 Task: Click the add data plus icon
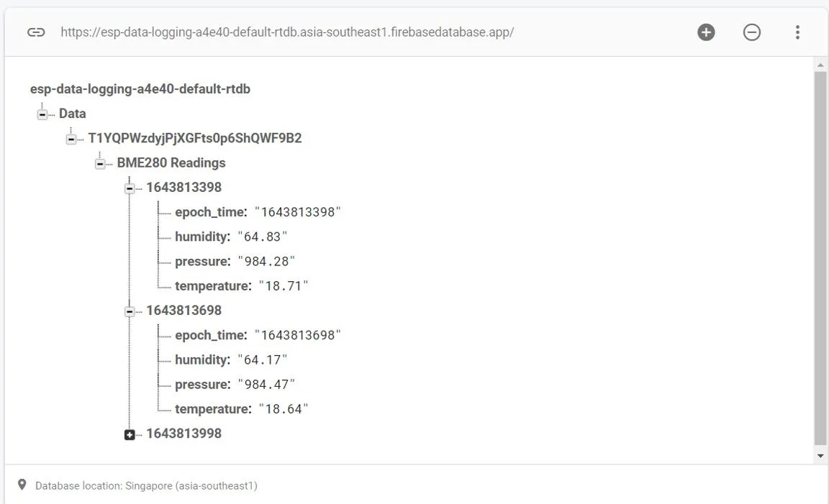point(706,32)
